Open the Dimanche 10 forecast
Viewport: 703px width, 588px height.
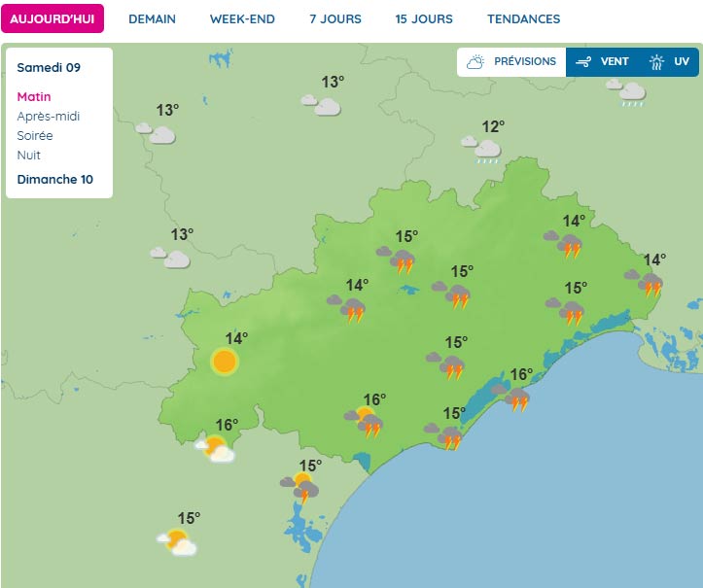pos(54,179)
